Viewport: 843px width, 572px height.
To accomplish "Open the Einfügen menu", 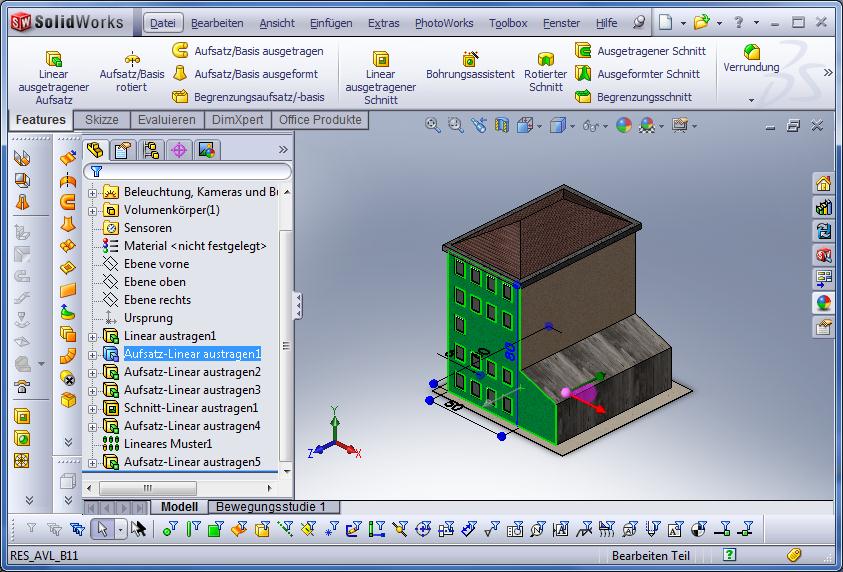I will tap(330, 23).
